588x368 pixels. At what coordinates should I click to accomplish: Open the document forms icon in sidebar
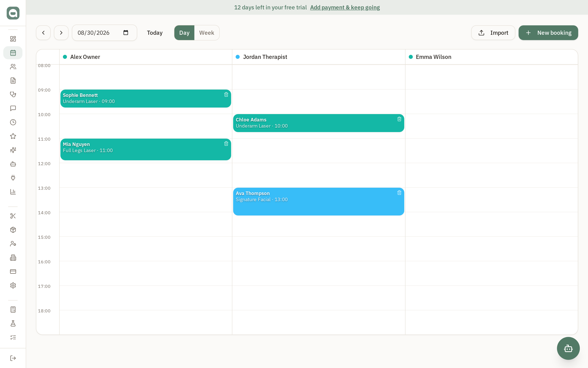13,81
